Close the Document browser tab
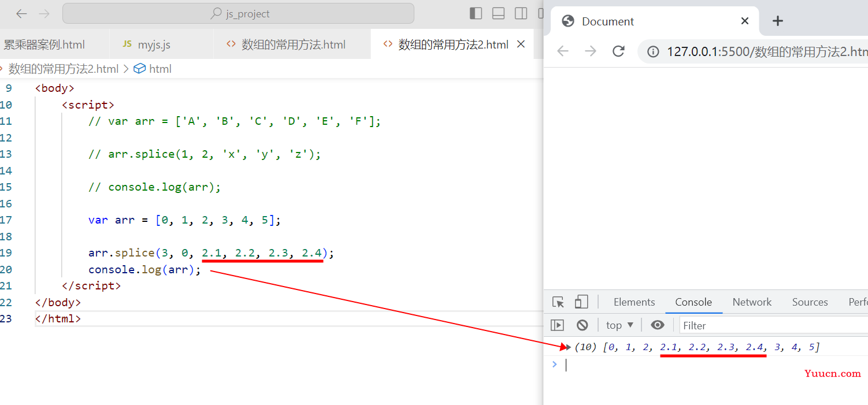This screenshot has height=405, width=868. point(745,21)
